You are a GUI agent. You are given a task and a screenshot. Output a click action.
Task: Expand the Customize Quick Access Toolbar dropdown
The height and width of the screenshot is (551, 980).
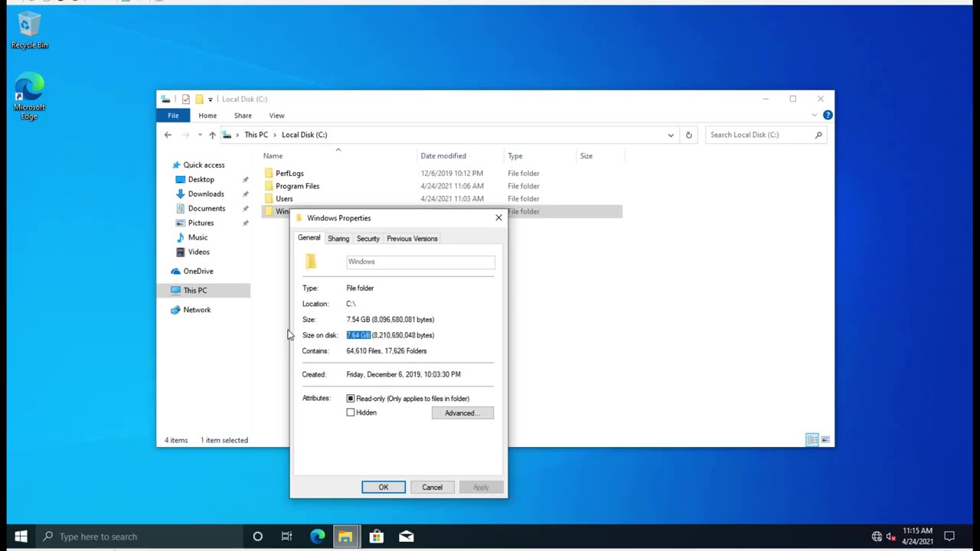210,99
